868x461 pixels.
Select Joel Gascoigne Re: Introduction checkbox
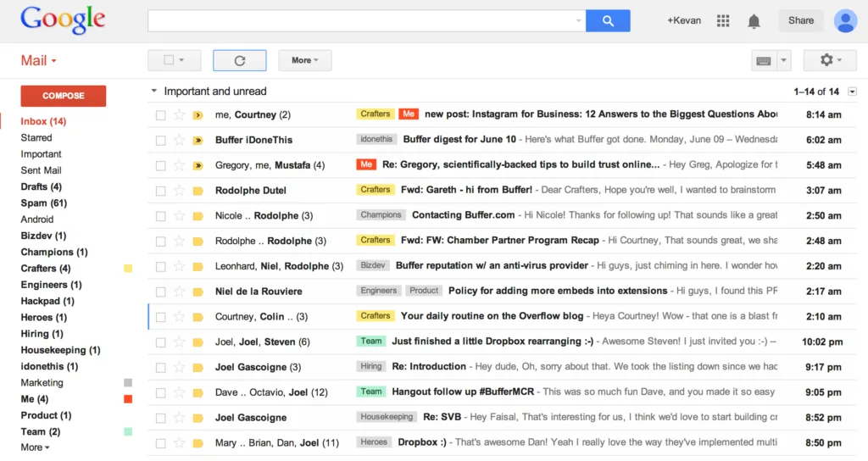[x=160, y=368]
